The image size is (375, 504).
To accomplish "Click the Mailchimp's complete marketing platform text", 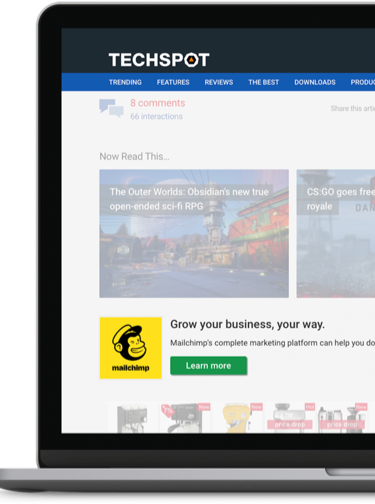I will click(272, 343).
